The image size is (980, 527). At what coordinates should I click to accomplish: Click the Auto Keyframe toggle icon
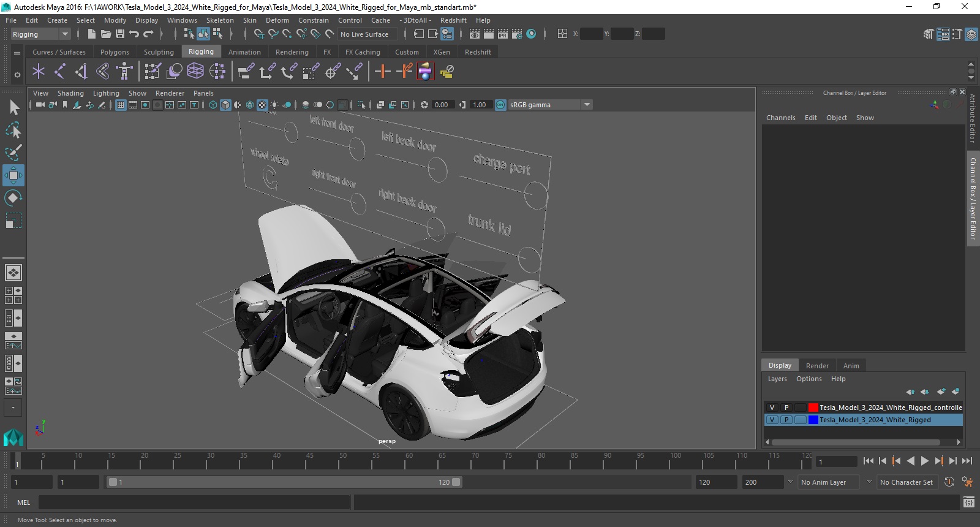coord(949,482)
